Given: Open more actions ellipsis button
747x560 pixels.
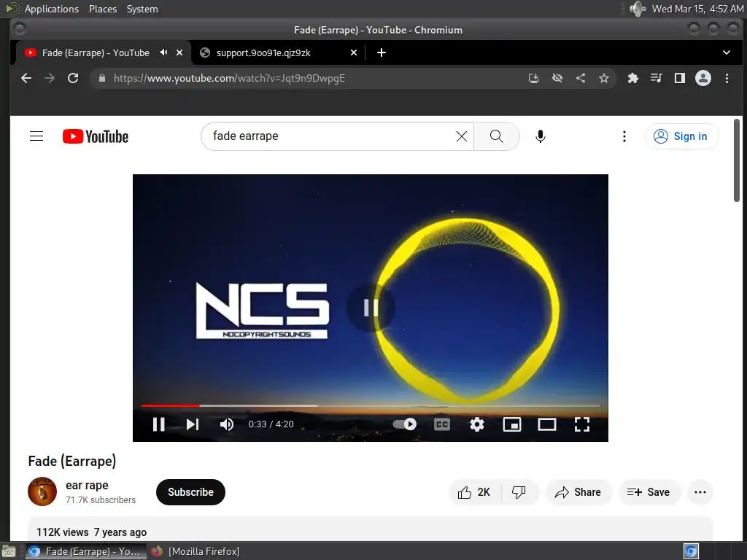Looking at the screenshot, I should 700,492.
